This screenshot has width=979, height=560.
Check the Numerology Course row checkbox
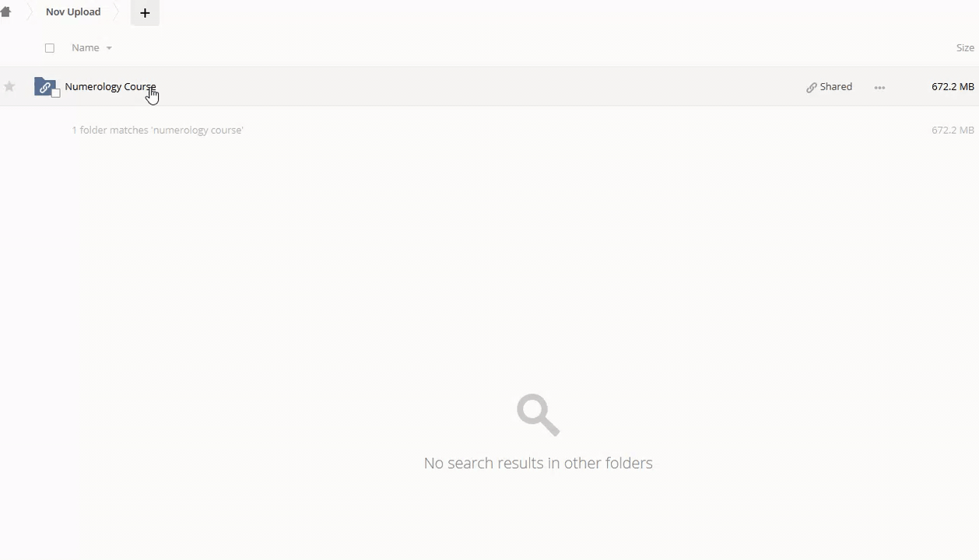[x=55, y=93]
